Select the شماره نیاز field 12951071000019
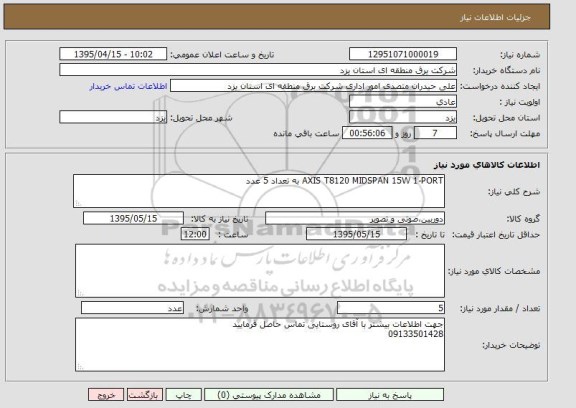Screen dimensions: 576x408 pos(403,54)
